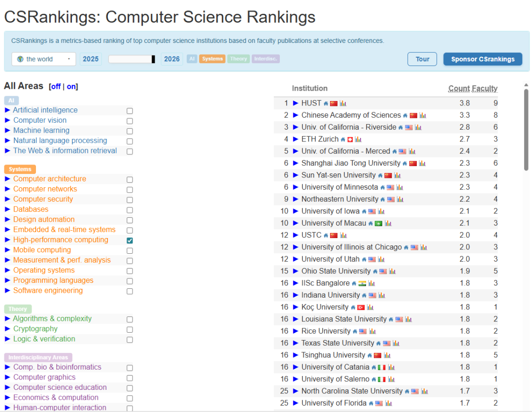This screenshot has width=532, height=412.
Task: Expand the HUST faculty list
Action: [x=296, y=103]
